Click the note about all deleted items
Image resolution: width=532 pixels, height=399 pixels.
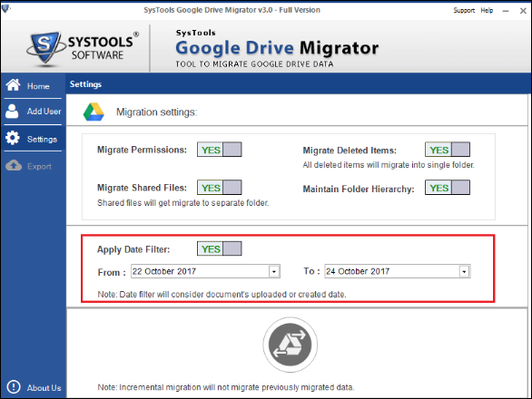389,165
